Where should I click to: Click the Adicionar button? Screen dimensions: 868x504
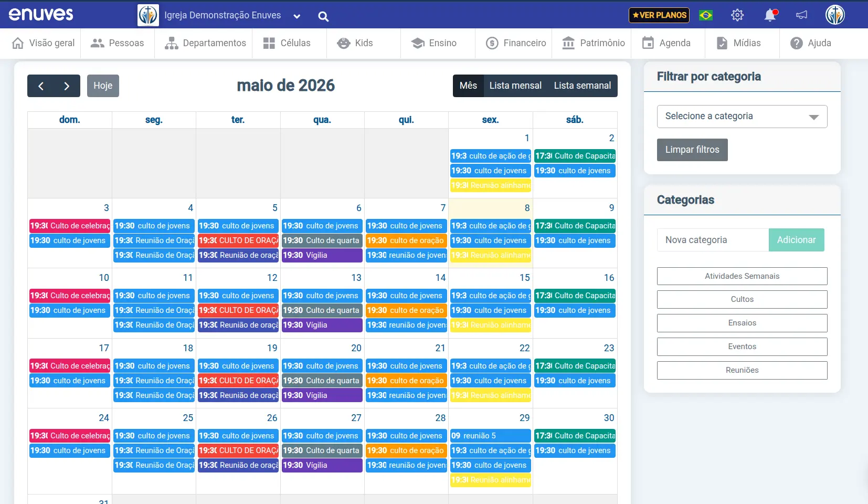pyautogui.click(x=796, y=240)
